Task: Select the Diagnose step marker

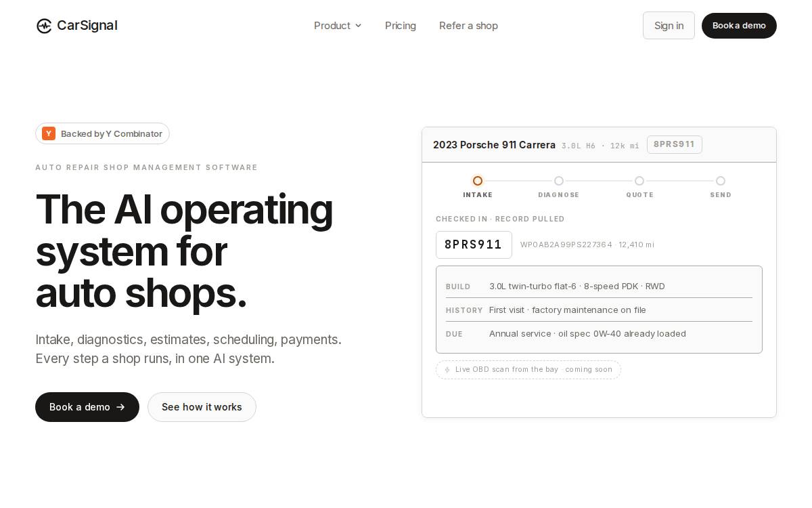Action: tap(559, 181)
